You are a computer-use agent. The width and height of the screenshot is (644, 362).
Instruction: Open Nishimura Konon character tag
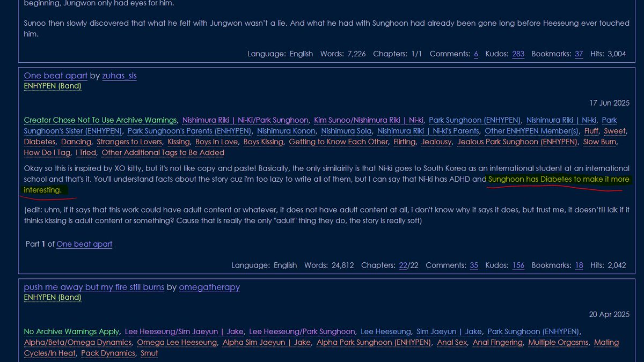(286, 131)
